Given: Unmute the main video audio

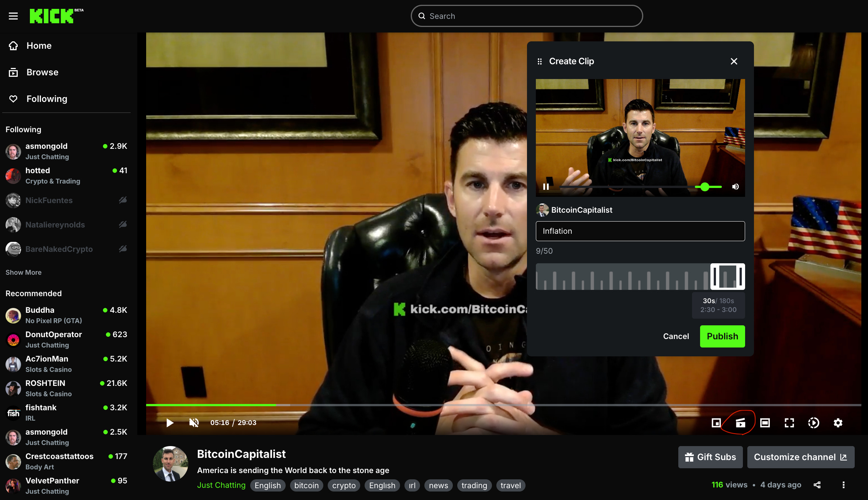Looking at the screenshot, I should (x=194, y=422).
